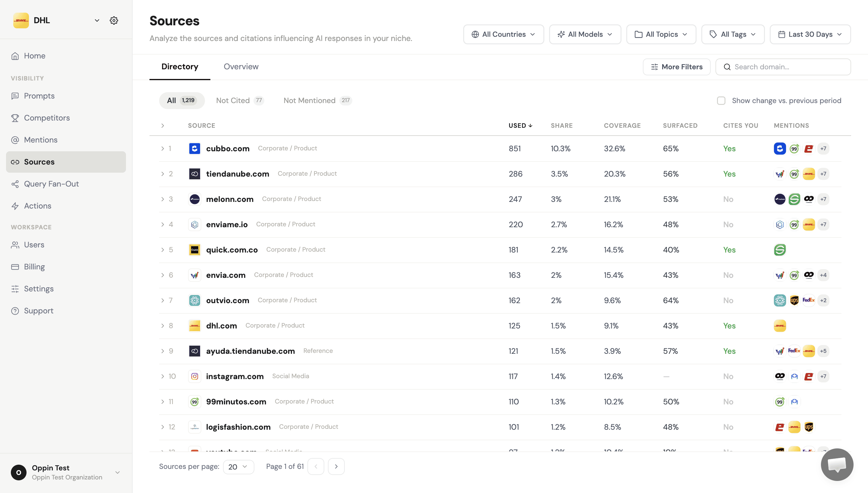Open Prompts in the sidebar
Viewport: 868px width, 493px height.
coord(66,96)
